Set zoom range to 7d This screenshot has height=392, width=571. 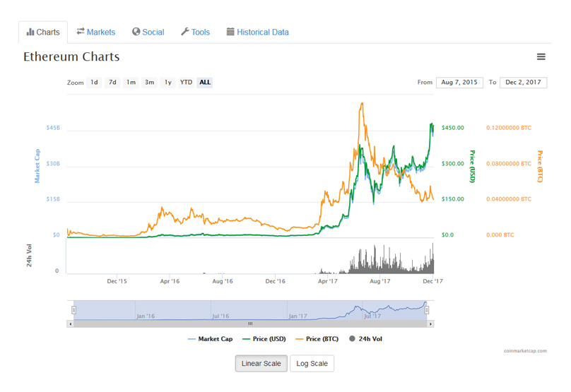click(112, 82)
